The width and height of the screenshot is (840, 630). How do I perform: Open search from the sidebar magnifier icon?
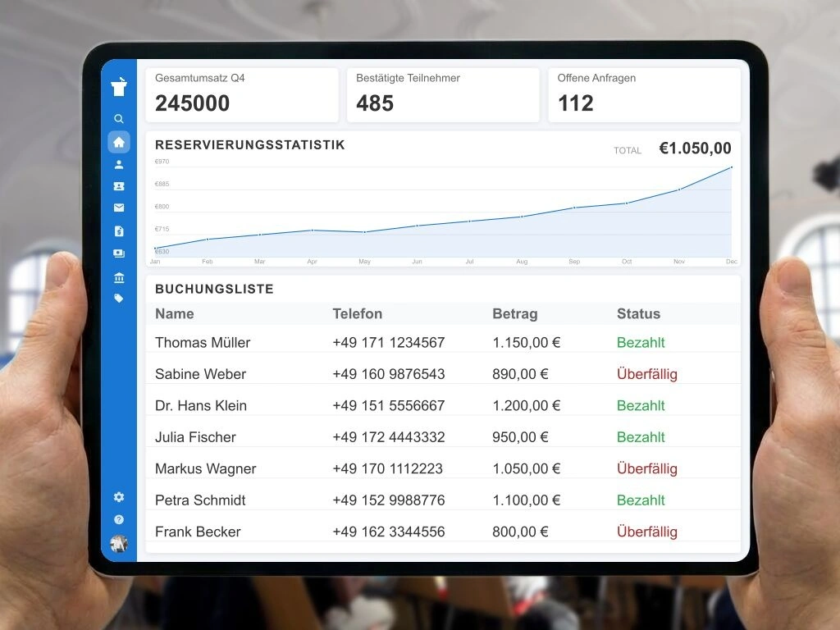[x=119, y=119]
